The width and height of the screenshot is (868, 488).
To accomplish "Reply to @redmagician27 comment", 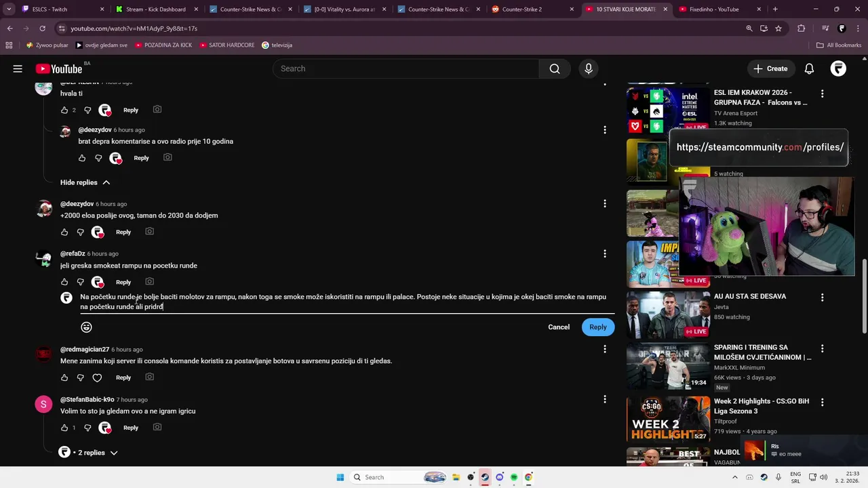I will pyautogui.click(x=123, y=378).
